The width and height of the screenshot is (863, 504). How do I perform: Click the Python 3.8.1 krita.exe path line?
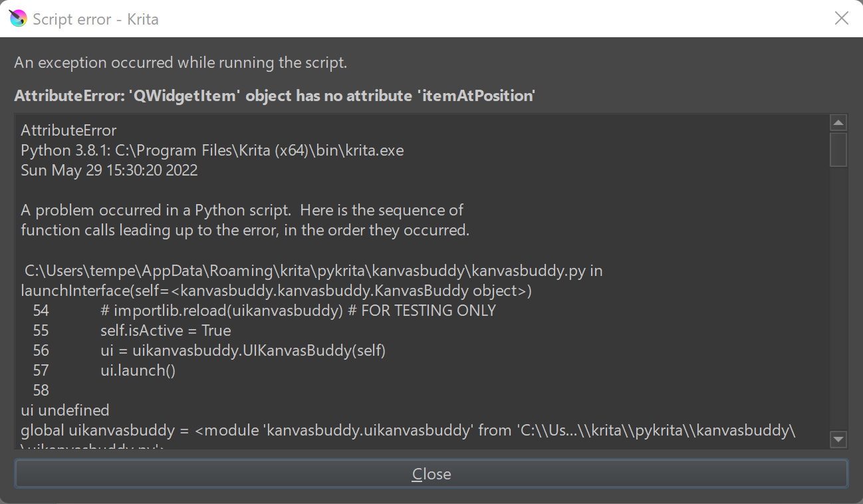tap(212, 150)
